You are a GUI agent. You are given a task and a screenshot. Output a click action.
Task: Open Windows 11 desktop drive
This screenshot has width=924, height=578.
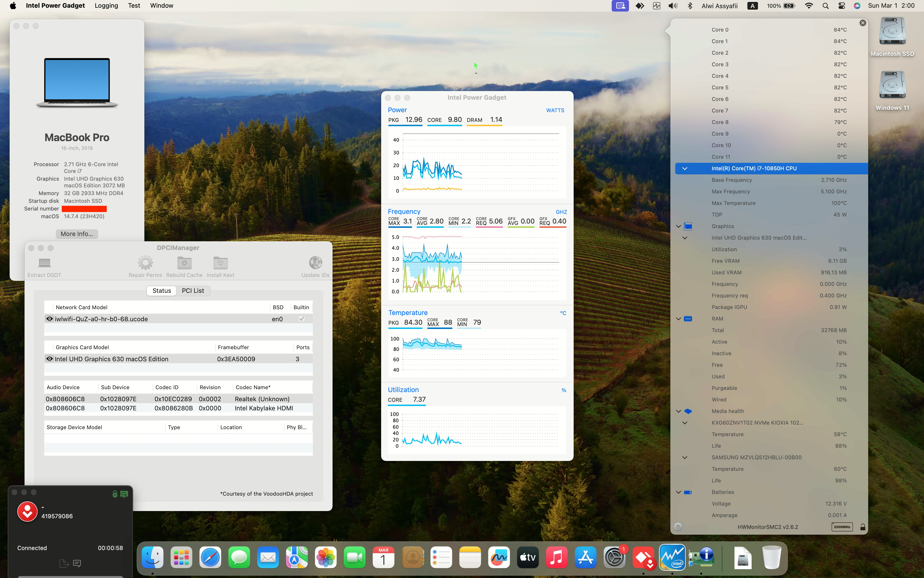[x=892, y=91]
